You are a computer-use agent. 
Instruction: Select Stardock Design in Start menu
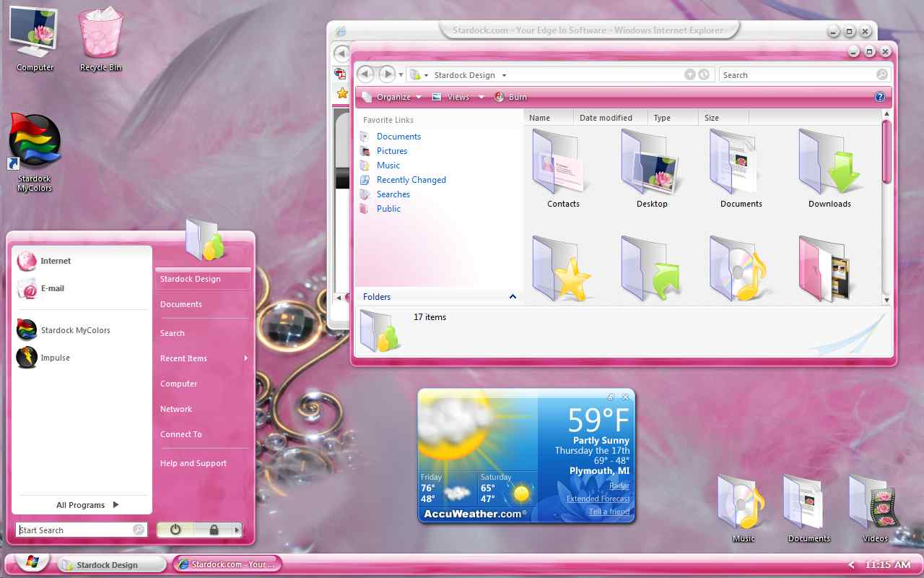pyautogui.click(x=204, y=279)
